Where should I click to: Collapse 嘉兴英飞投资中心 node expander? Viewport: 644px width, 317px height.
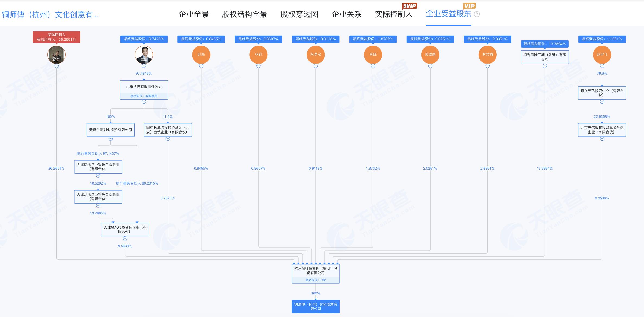coord(602,101)
